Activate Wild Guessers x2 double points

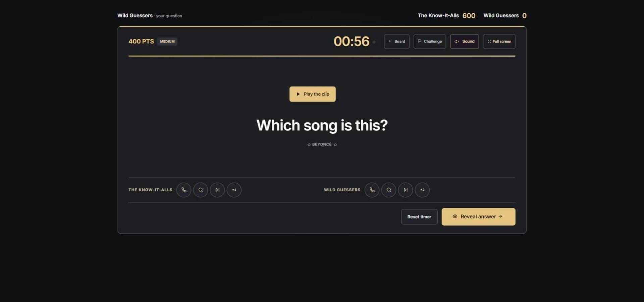point(422,190)
